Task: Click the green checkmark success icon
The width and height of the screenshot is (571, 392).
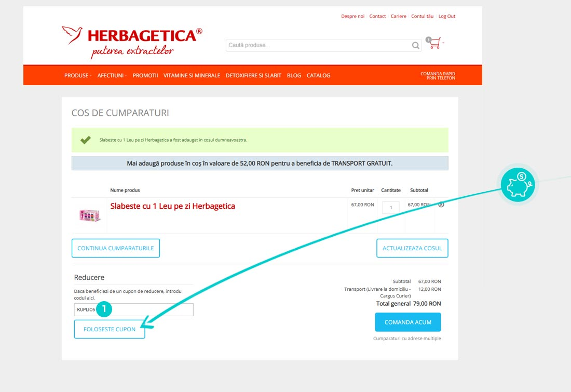Action: [86, 140]
